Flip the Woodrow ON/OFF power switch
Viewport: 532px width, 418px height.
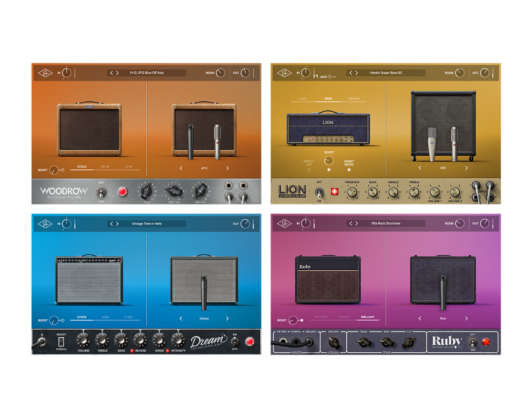coord(101,192)
